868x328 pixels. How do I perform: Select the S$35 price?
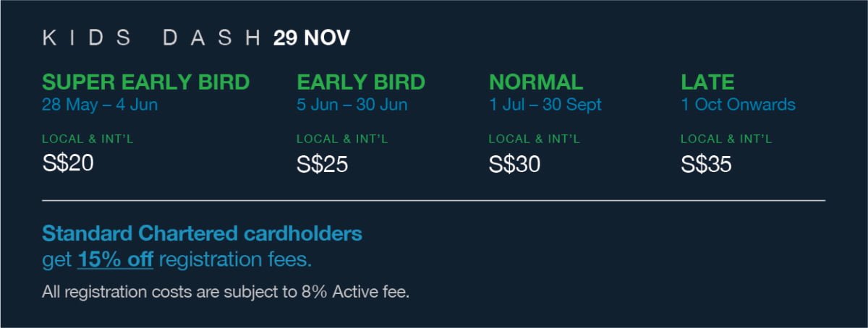point(707,165)
